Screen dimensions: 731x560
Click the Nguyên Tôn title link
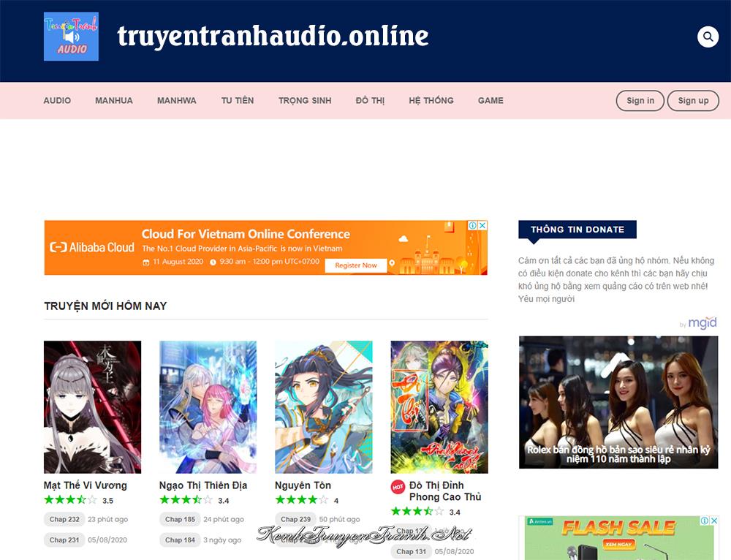click(303, 485)
